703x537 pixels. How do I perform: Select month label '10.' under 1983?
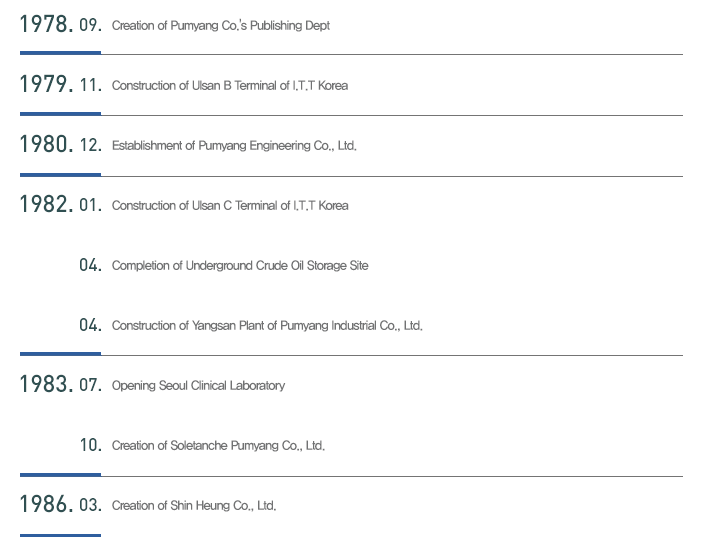point(91,445)
